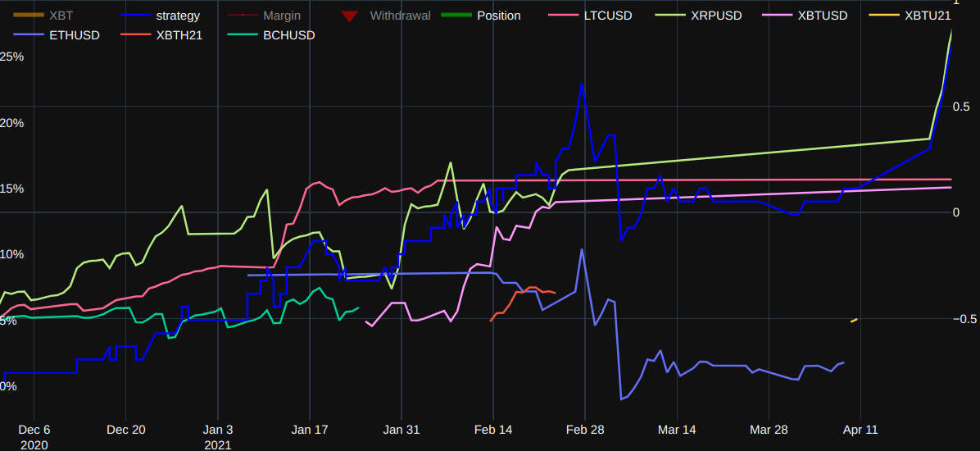
Task: Click the ETHUSD legend entry
Action: pos(75,35)
